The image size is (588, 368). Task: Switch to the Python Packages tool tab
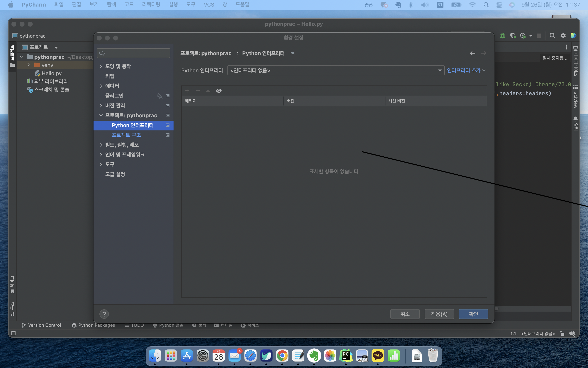coord(93,325)
